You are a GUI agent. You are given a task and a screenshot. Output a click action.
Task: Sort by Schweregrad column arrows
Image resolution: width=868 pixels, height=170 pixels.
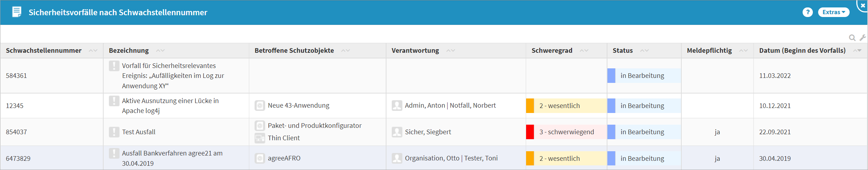click(x=584, y=51)
